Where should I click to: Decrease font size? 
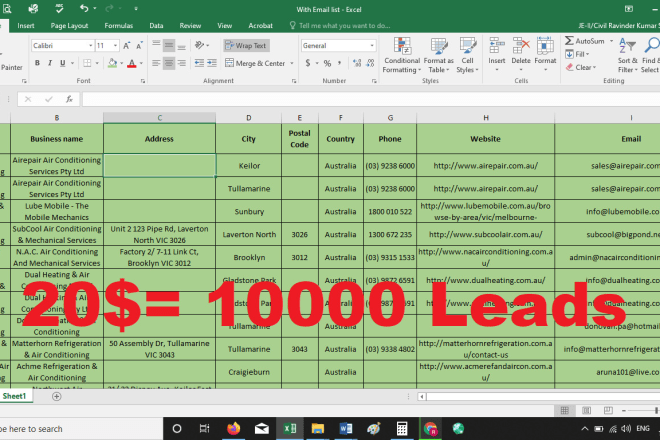[139, 45]
